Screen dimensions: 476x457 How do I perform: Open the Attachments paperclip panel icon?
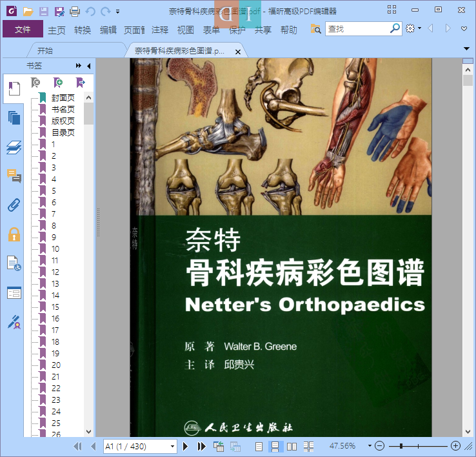[14, 205]
